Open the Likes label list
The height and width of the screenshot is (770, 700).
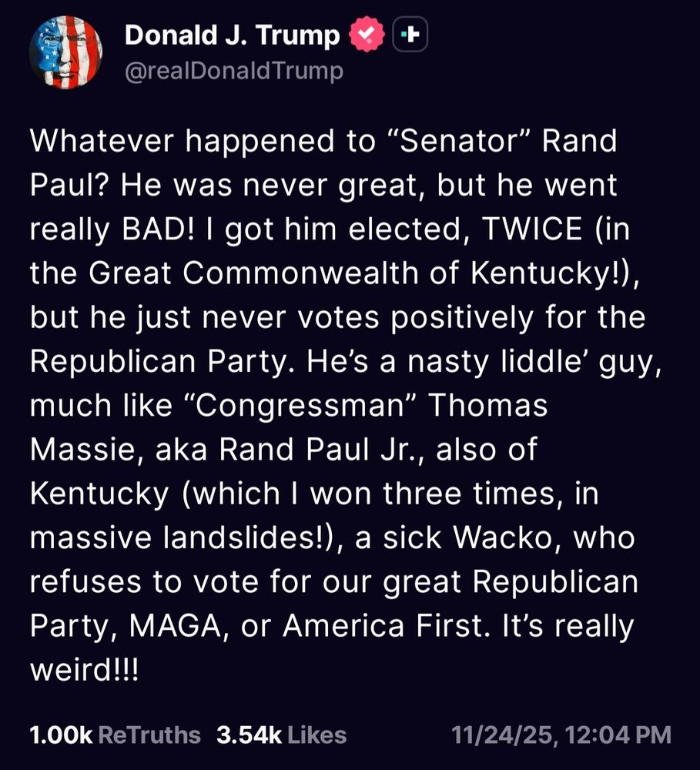tap(317, 735)
